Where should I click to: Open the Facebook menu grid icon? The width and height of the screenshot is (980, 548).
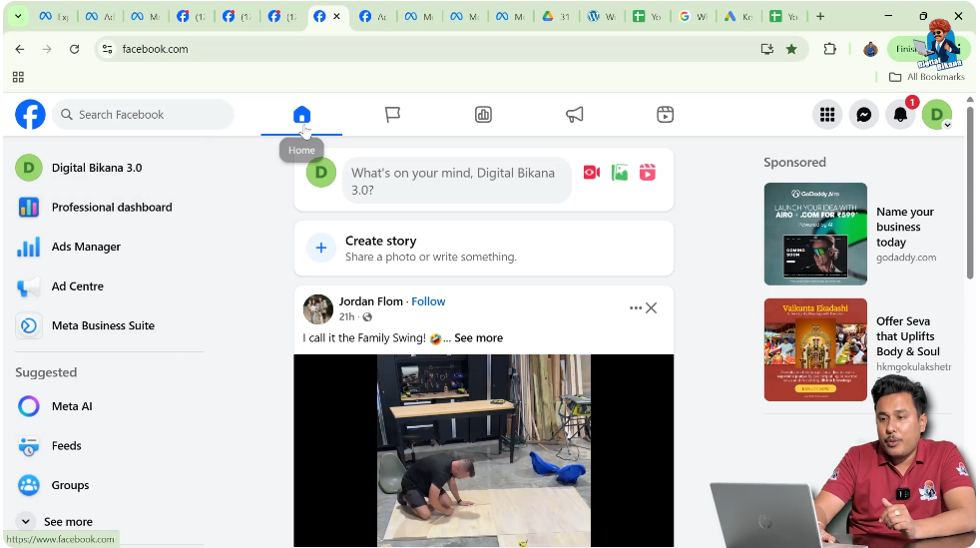(x=827, y=115)
